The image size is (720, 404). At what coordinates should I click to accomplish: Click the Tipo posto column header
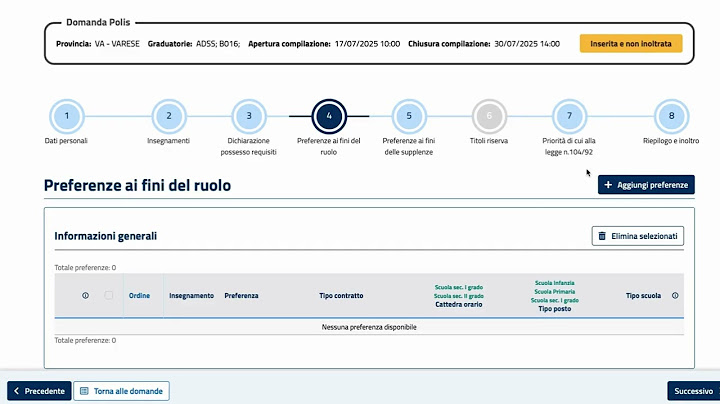pyautogui.click(x=555, y=309)
